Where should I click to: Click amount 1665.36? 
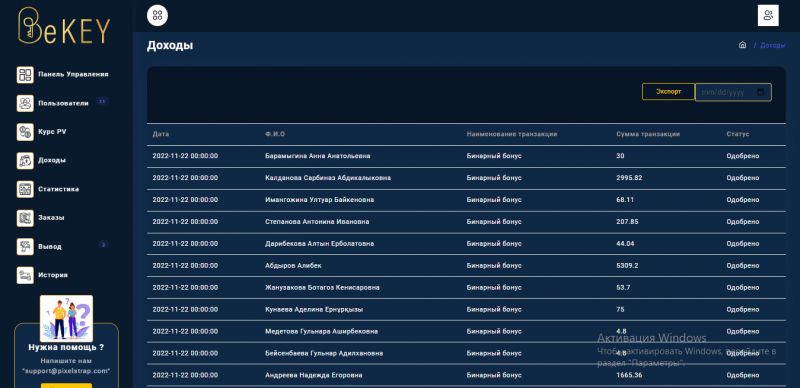click(629, 376)
